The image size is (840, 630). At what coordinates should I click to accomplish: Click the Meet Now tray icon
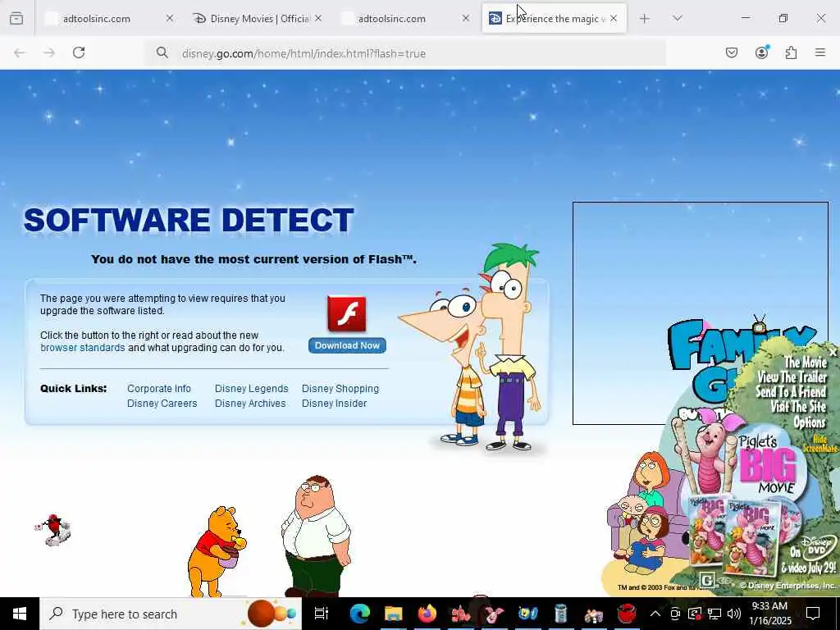[x=675, y=614]
